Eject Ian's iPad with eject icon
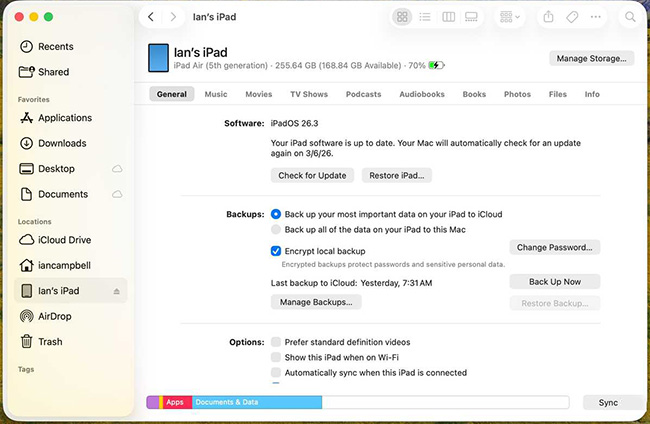Screen dimensions: 650x424 pos(116,291)
